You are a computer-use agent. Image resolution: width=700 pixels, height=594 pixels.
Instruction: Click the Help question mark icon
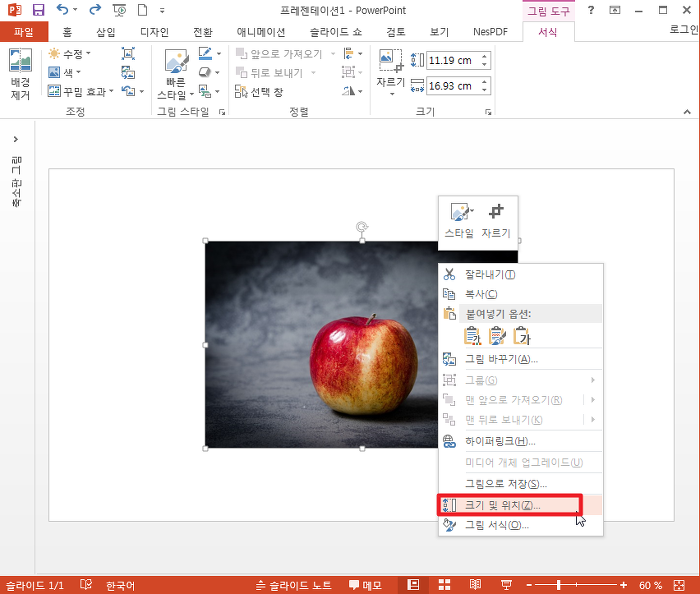coord(591,10)
